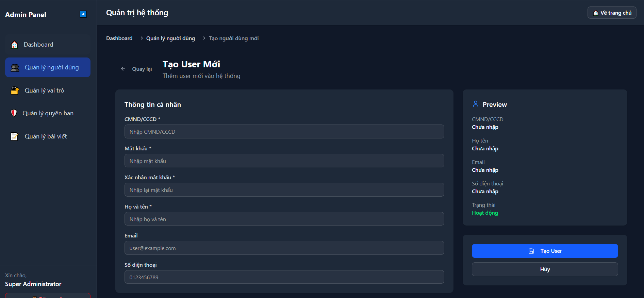This screenshot has height=298, width=644.
Task: Focus the Số điện thoại phone field
Action: (x=284, y=277)
